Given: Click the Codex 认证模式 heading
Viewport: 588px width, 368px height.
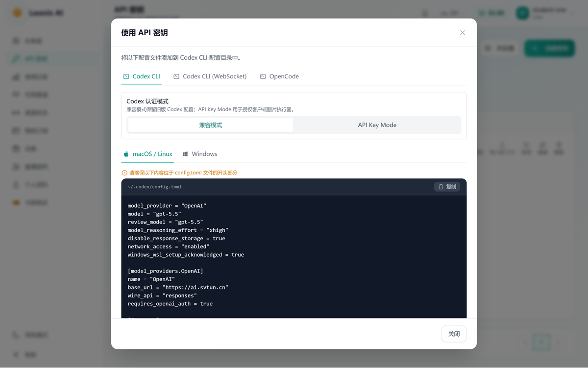Looking at the screenshot, I should pyautogui.click(x=147, y=101).
